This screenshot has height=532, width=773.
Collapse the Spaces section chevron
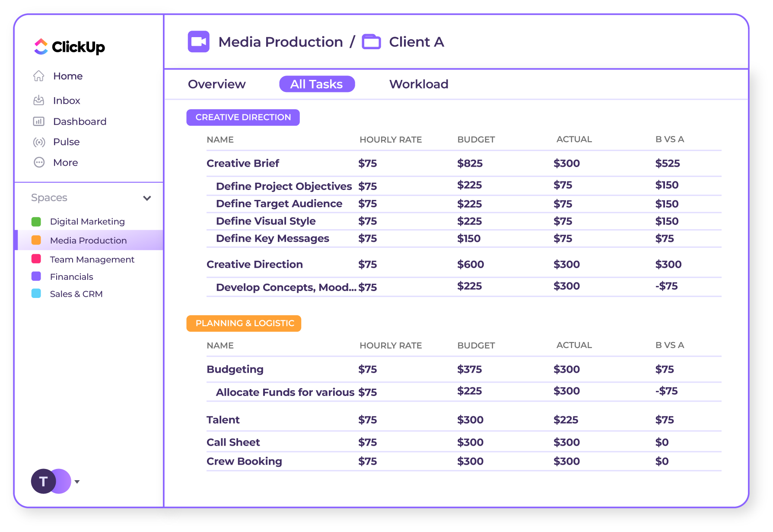pos(147,198)
